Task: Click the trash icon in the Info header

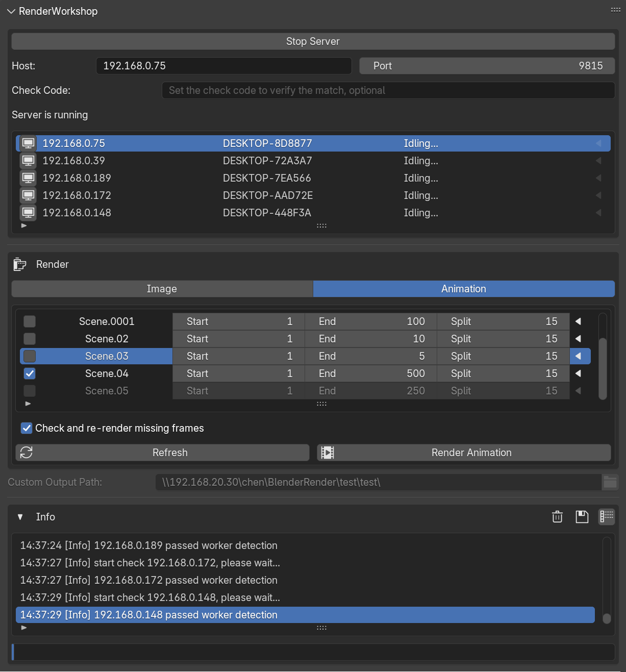Action: point(557,517)
